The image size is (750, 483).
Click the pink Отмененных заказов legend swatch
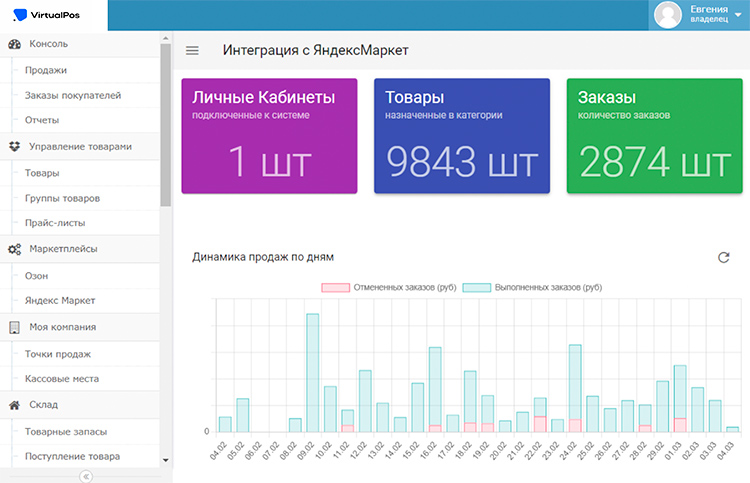(335, 287)
